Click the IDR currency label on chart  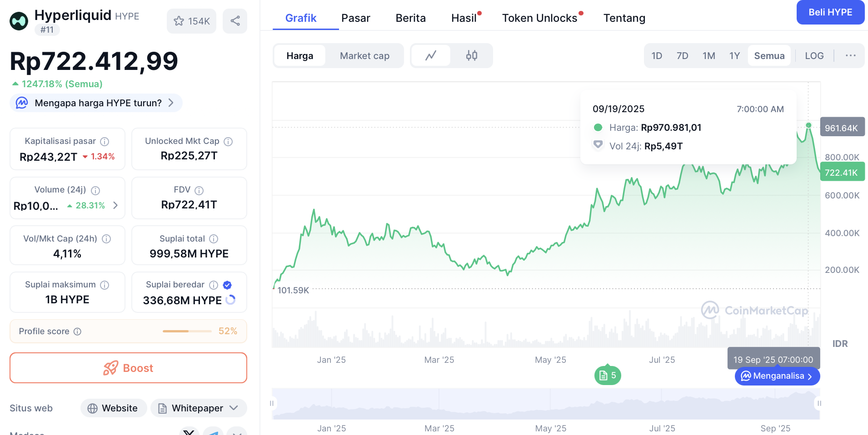(840, 344)
